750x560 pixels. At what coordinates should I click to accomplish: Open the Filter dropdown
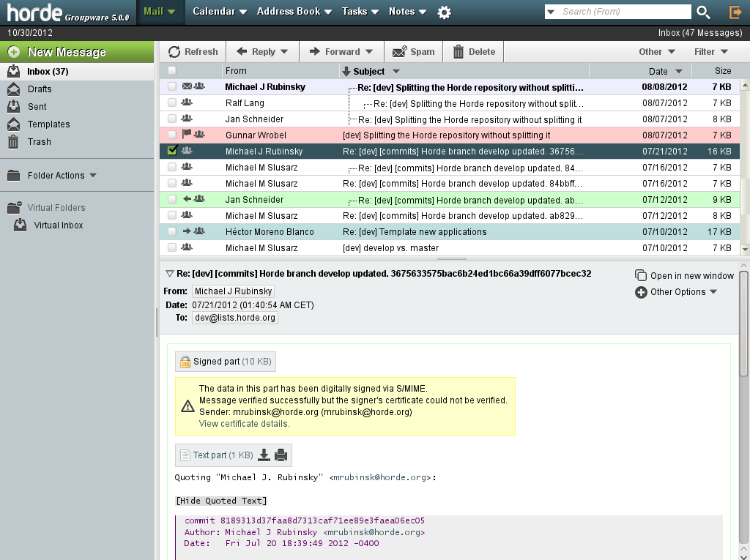(710, 52)
